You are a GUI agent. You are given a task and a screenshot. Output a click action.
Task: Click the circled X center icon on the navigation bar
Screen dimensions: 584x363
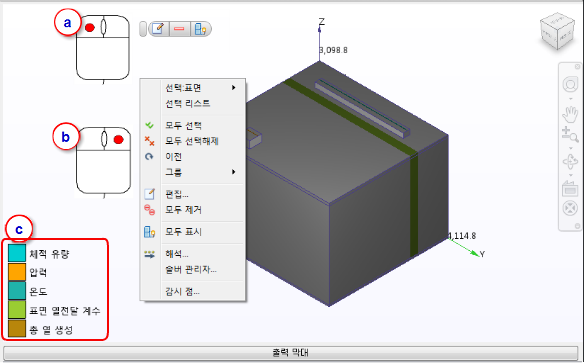tap(570, 208)
